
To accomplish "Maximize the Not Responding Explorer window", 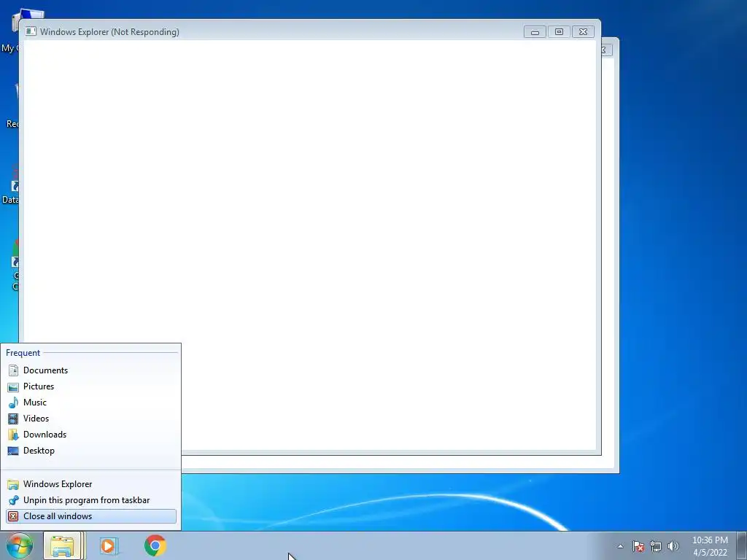I will point(559,32).
